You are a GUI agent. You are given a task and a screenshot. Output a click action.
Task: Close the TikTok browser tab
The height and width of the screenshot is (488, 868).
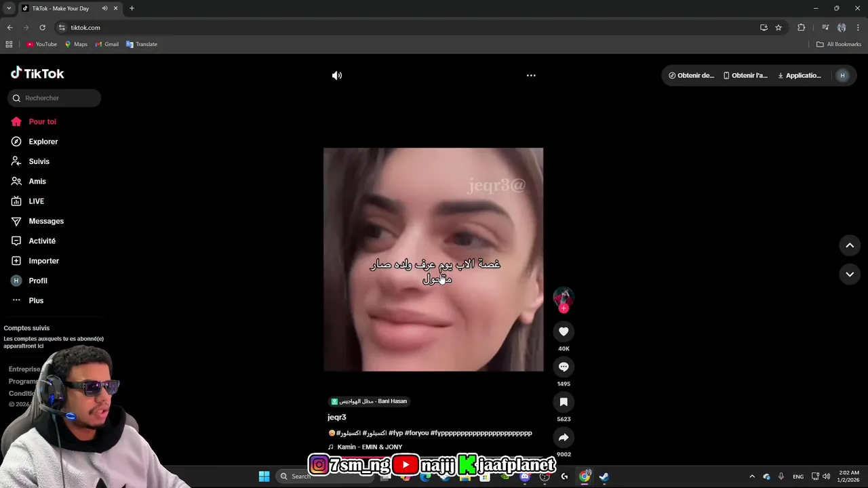click(116, 8)
